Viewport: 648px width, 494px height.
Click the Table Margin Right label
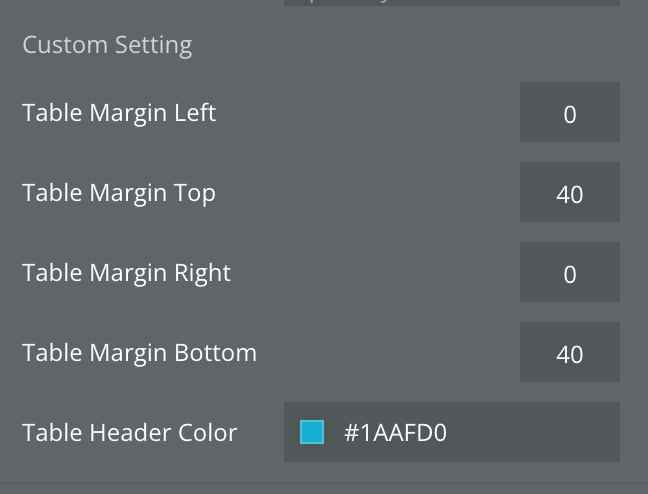click(x=126, y=273)
